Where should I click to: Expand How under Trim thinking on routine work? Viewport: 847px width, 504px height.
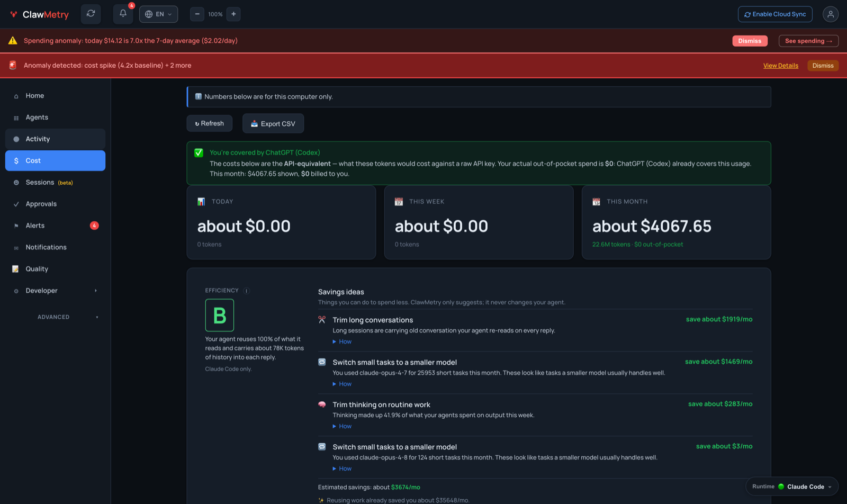[x=342, y=426]
